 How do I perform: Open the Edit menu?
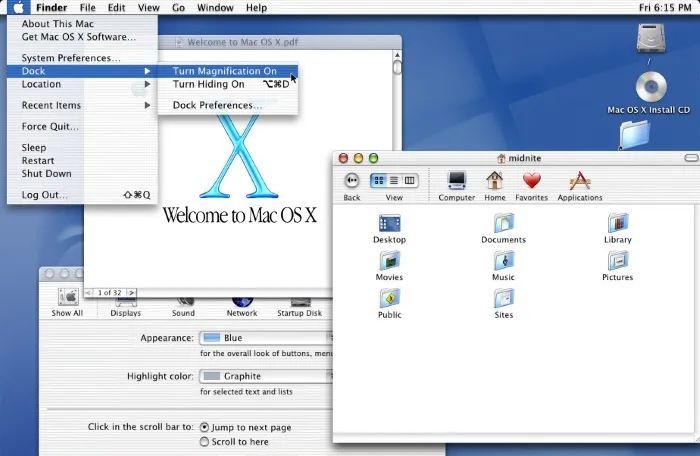117,8
